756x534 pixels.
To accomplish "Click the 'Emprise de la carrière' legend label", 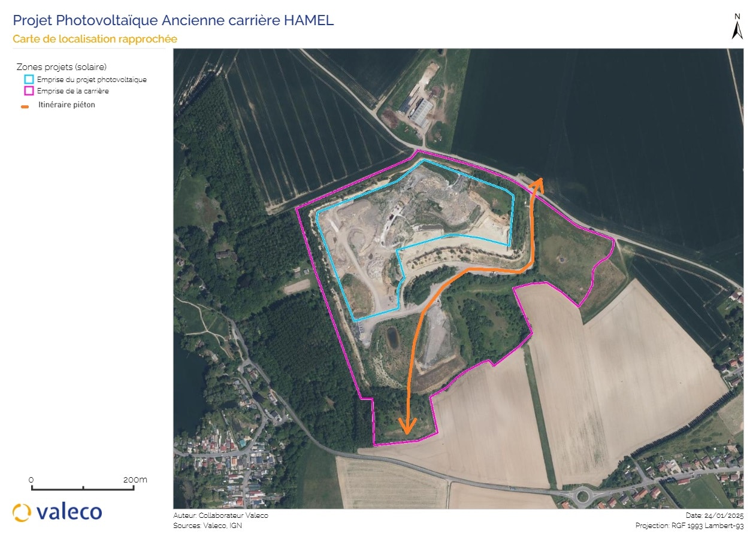I will (x=72, y=91).
